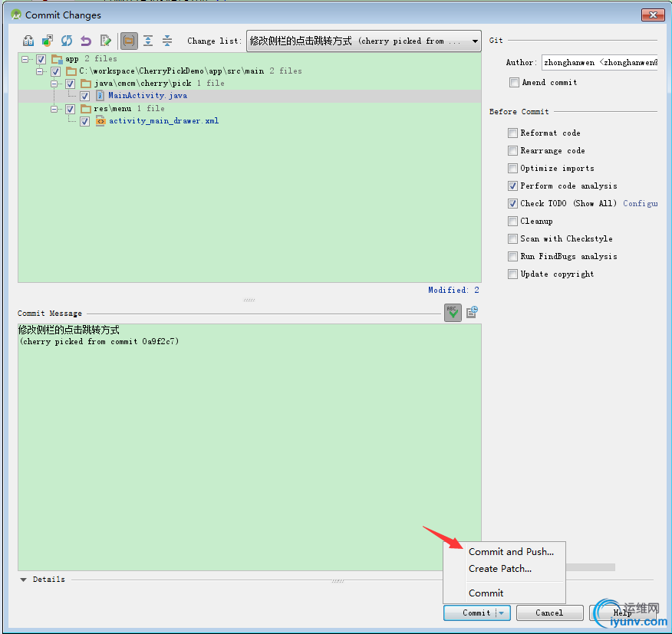Tick the Optimize imports checkbox

click(x=512, y=169)
